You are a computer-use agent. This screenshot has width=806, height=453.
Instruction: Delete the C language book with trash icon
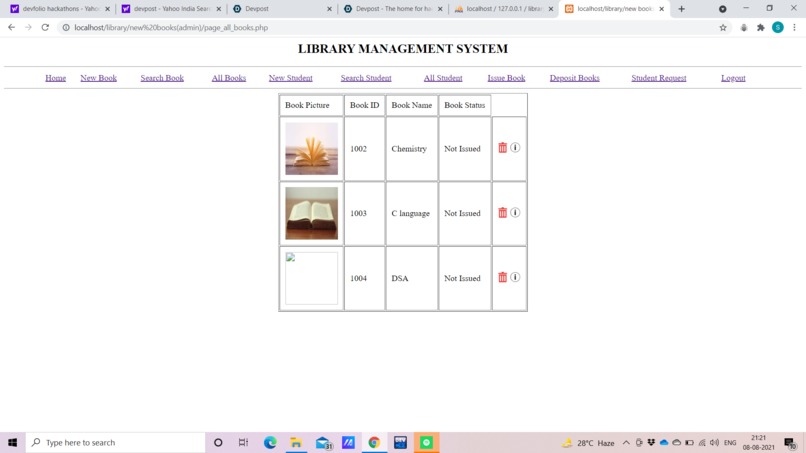click(502, 213)
